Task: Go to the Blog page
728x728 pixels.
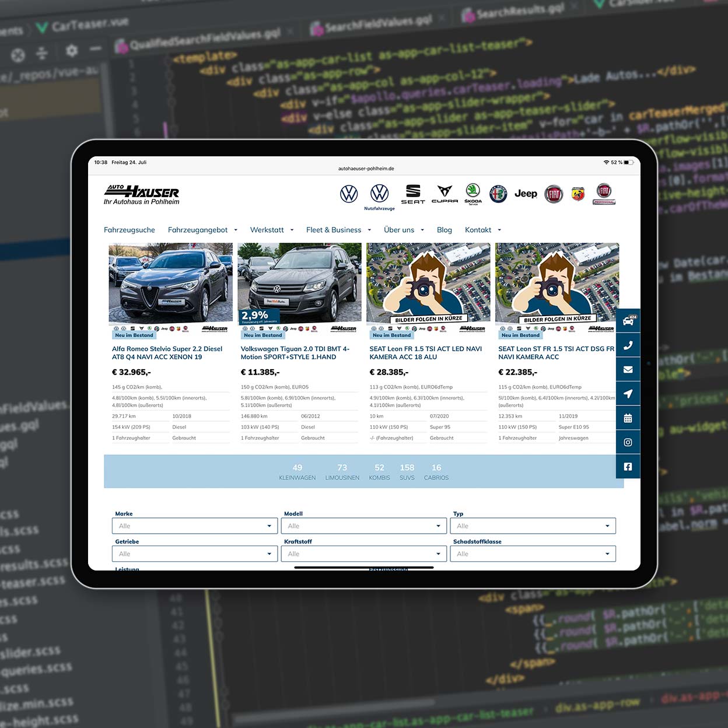Action: click(444, 230)
